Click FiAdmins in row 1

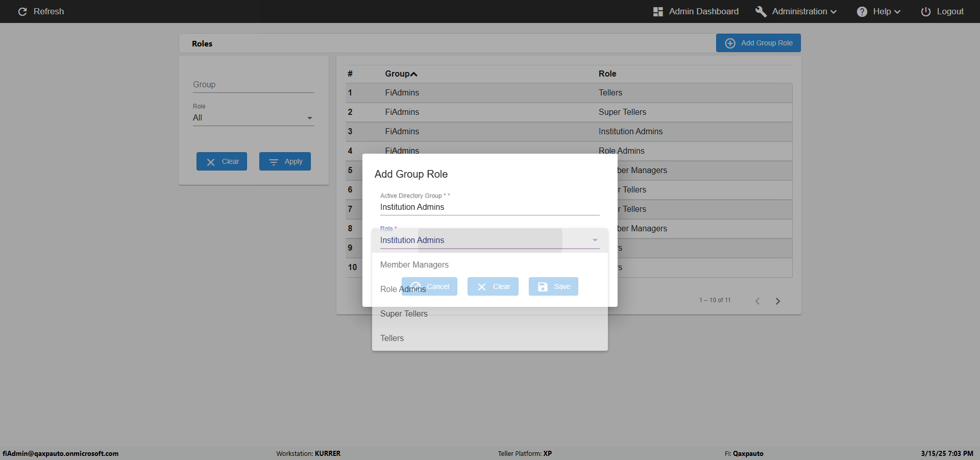pos(402,93)
